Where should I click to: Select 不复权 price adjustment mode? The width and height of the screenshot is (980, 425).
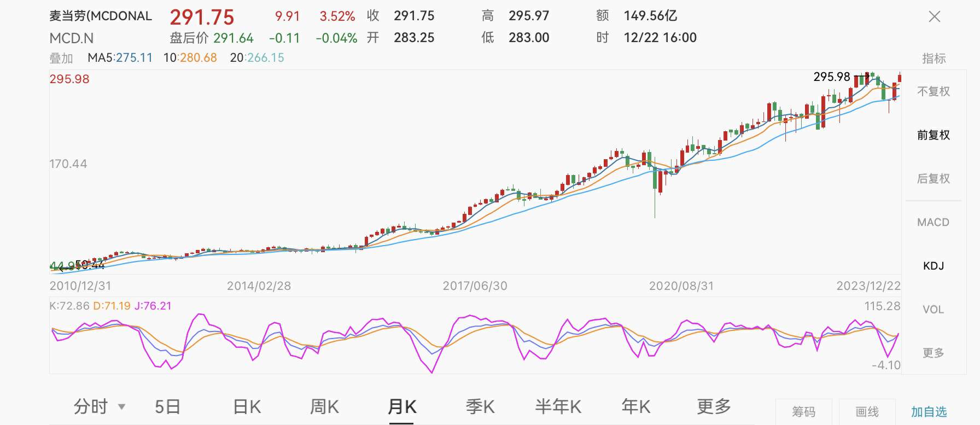(x=933, y=91)
